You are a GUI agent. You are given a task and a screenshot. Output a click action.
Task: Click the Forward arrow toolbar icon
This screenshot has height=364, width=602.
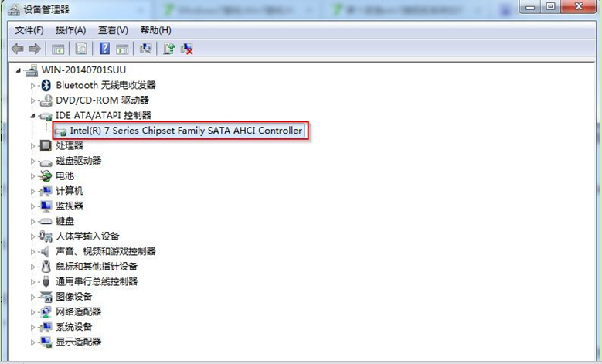tap(35, 49)
